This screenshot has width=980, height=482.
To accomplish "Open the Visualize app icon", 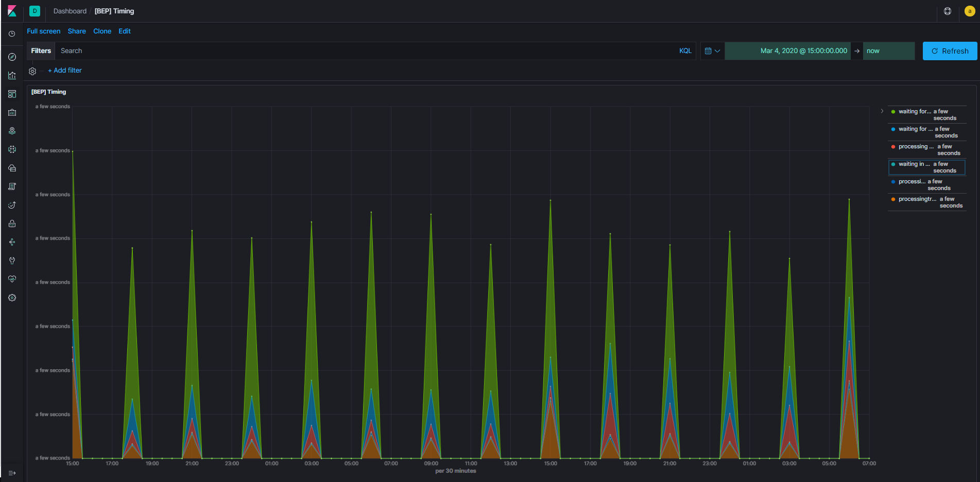I will pyautogui.click(x=12, y=75).
